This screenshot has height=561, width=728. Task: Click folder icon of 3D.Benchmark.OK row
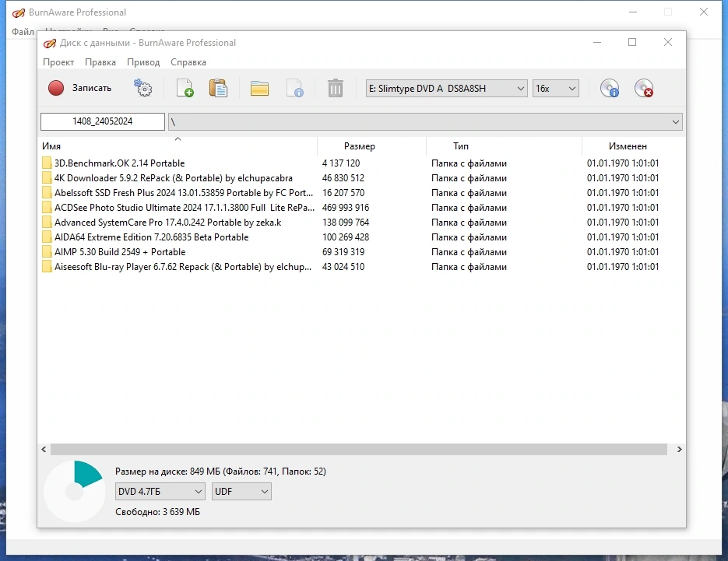click(47, 163)
